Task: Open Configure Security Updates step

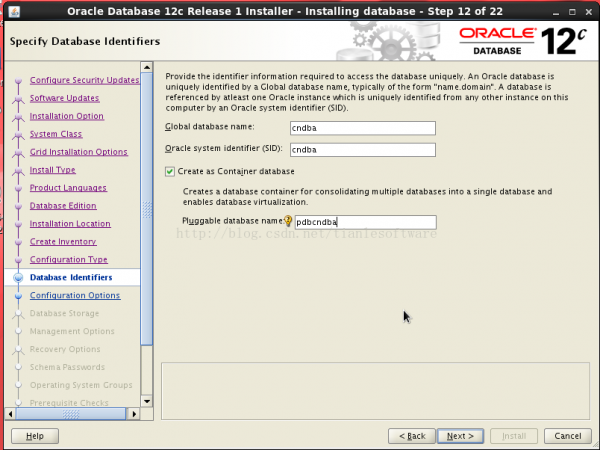Action: pyautogui.click(x=85, y=80)
